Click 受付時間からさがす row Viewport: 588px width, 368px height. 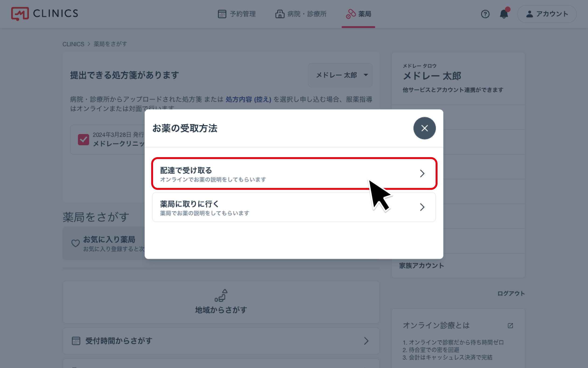click(221, 341)
